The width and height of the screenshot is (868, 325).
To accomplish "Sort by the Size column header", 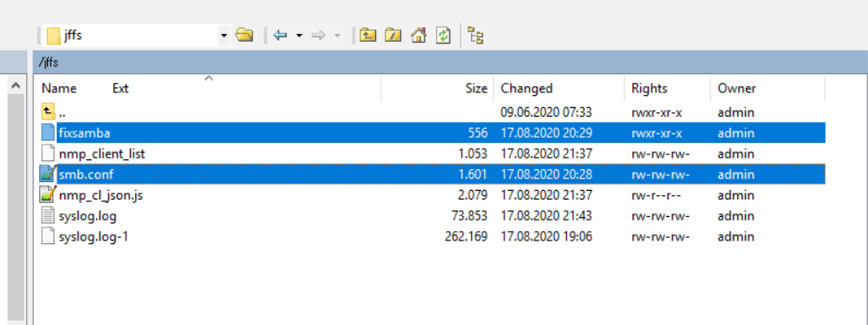I will point(476,88).
